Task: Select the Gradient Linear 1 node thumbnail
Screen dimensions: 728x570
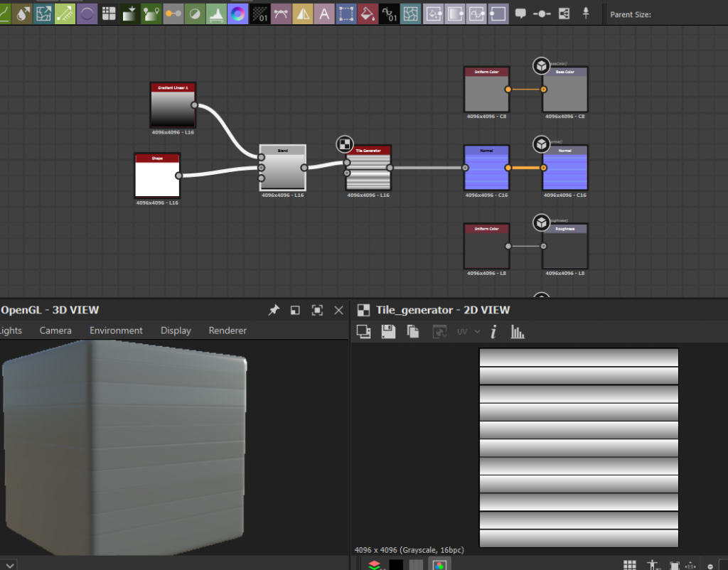Action: (x=173, y=109)
